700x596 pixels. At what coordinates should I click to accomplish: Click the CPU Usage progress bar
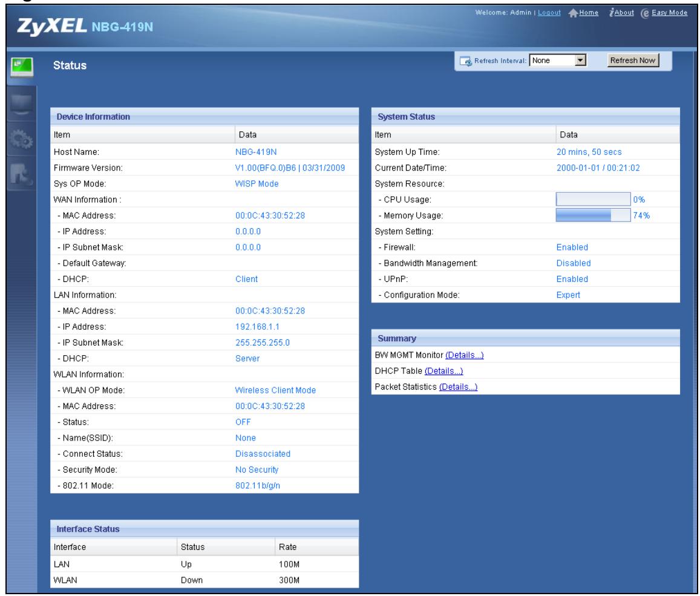(x=593, y=199)
